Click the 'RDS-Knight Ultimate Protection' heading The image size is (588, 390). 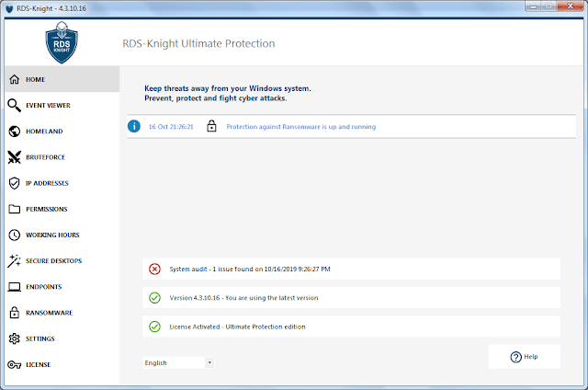point(198,43)
